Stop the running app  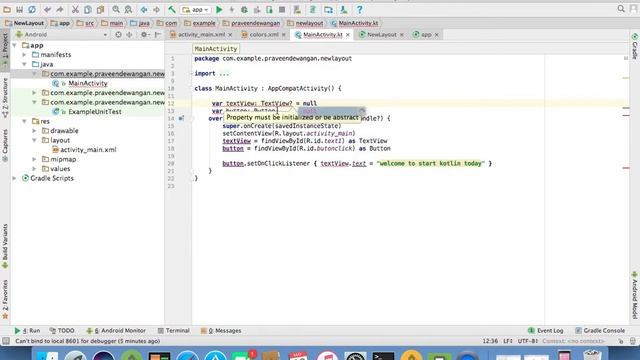coord(282,9)
